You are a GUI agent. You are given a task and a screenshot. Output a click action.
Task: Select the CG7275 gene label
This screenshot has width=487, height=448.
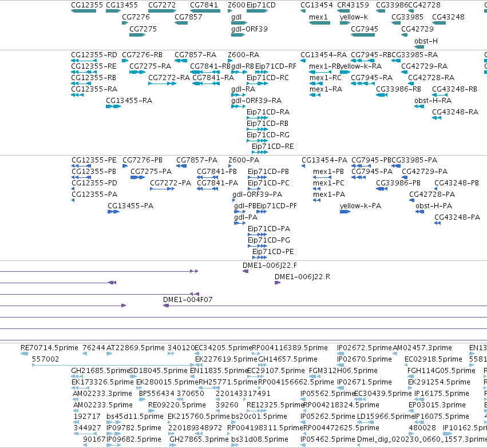pos(143,29)
